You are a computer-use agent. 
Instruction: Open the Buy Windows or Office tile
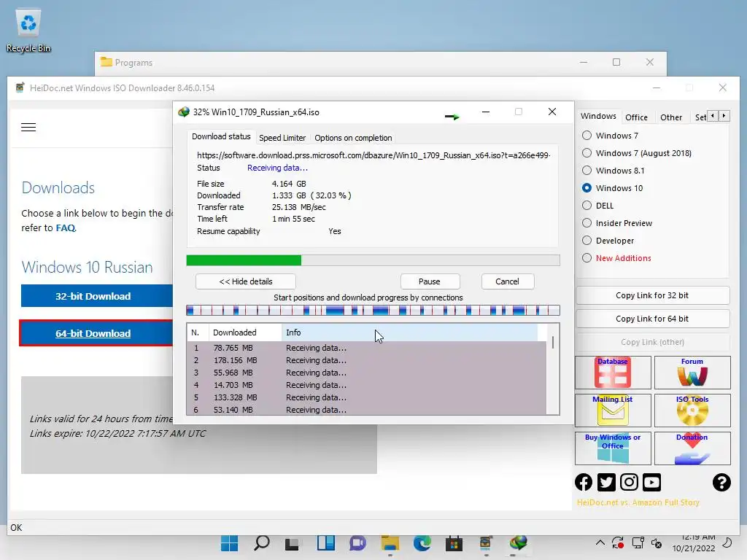[613, 448]
